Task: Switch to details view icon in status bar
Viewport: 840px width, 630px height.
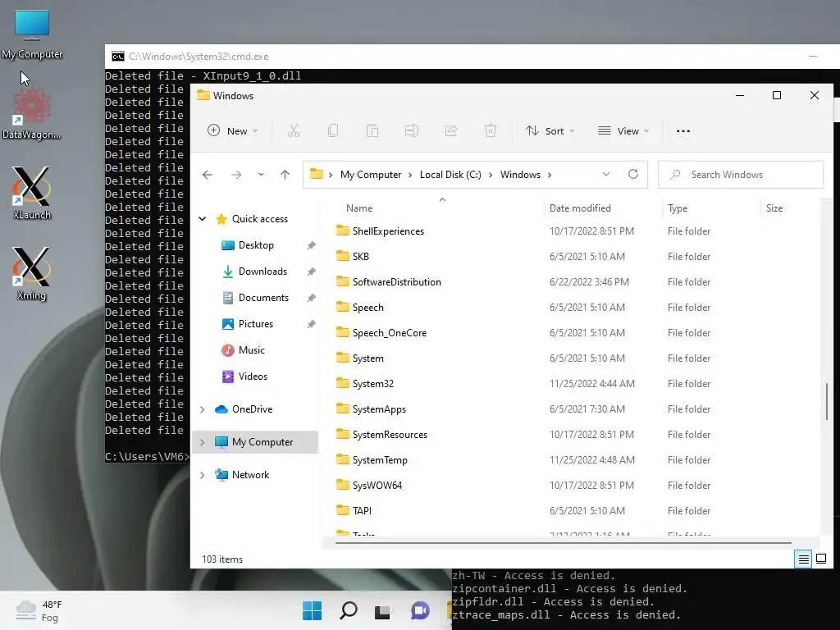Action: [x=804, y=559]
